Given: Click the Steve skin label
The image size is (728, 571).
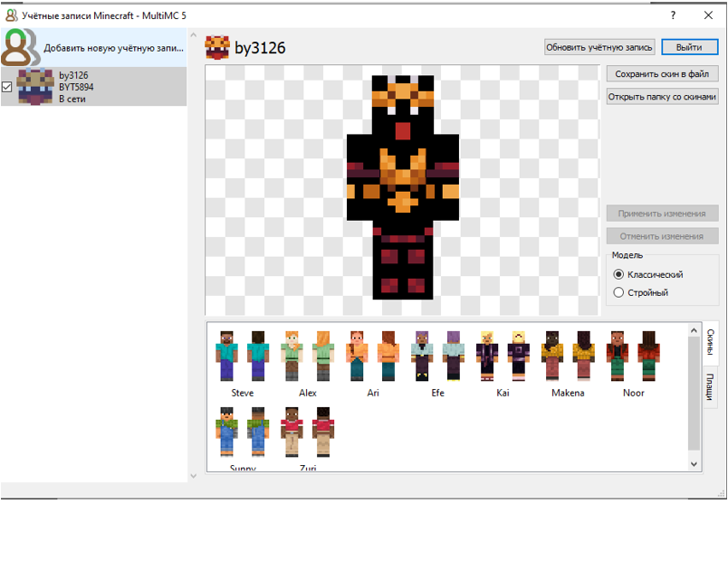Looking at the screenshot, I should coord(243,393).
